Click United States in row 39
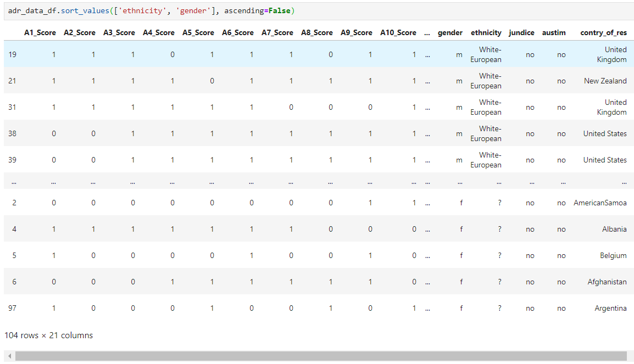634x364 pixels. click(605, 160)
